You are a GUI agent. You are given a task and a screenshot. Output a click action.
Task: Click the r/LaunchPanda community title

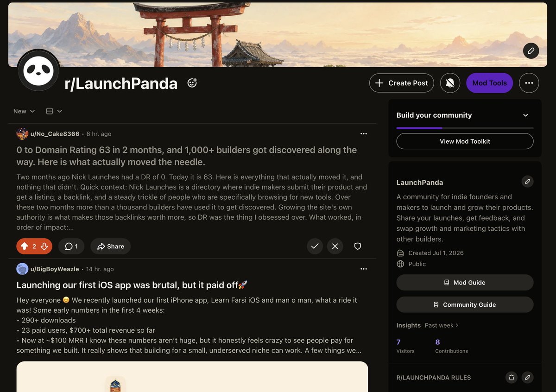tap(121, 83)
